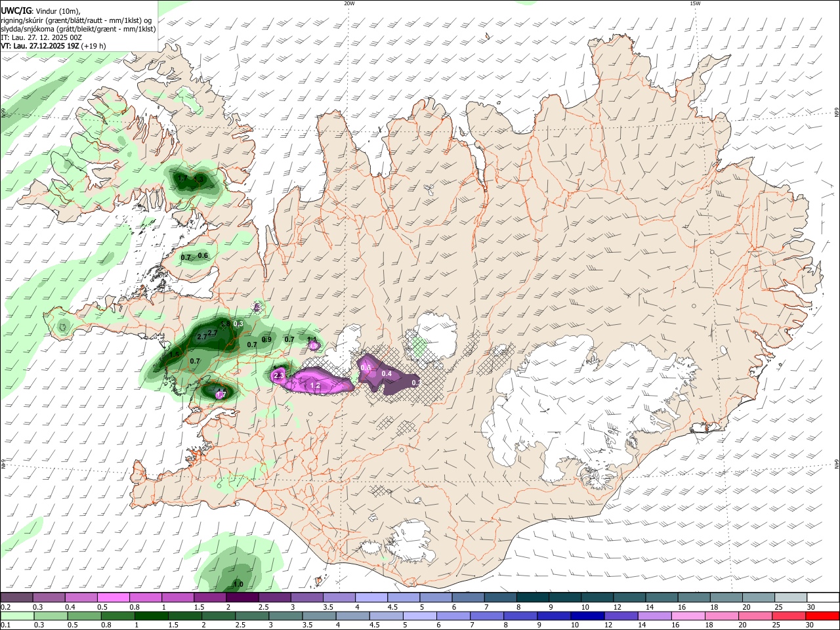Click the 'VT: Lau. 27.12.2025 19Z (+19 h)' line
Screen dimensions: 840x630
point(53,46)
